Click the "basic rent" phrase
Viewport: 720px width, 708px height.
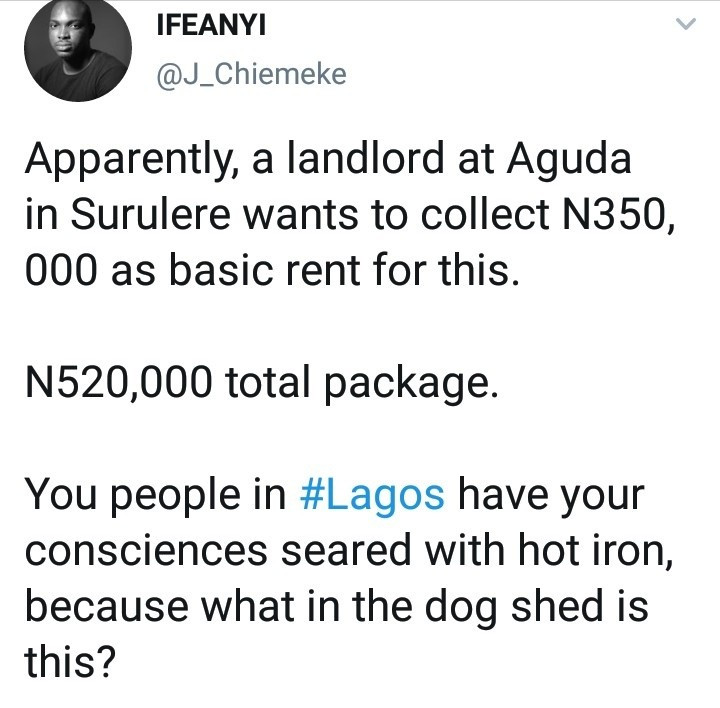[265, 271]
